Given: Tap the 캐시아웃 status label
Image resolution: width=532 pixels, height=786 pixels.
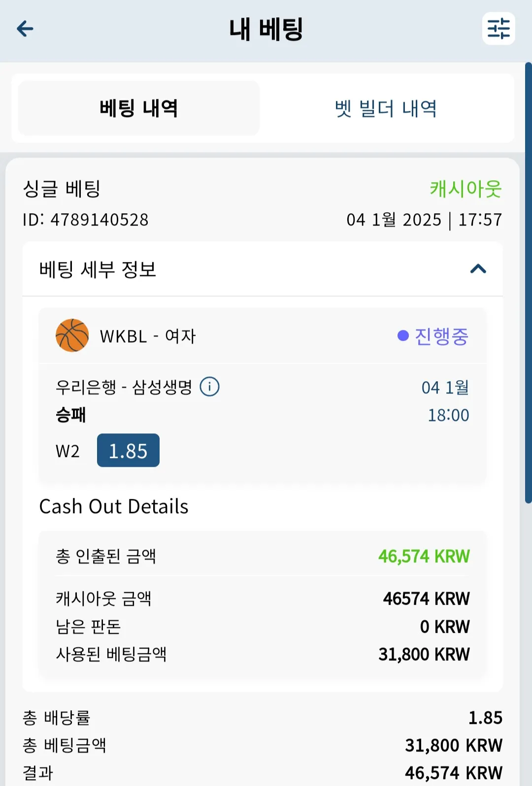Looking at the screenshot, I should coord(465,189).
